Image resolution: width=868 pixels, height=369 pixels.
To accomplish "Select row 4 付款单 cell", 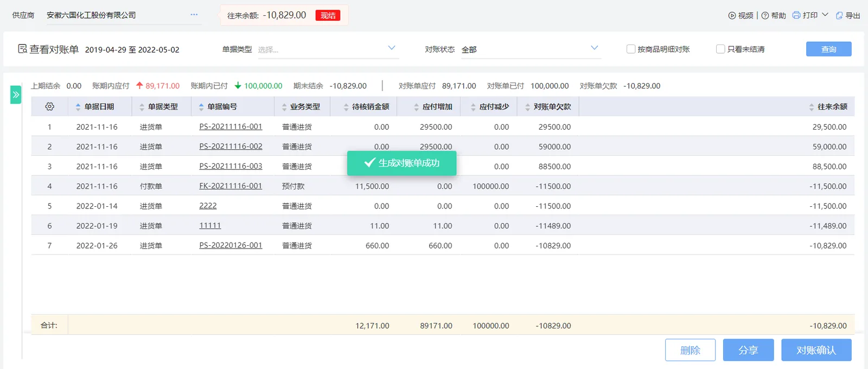I will [x=151, y=186].
